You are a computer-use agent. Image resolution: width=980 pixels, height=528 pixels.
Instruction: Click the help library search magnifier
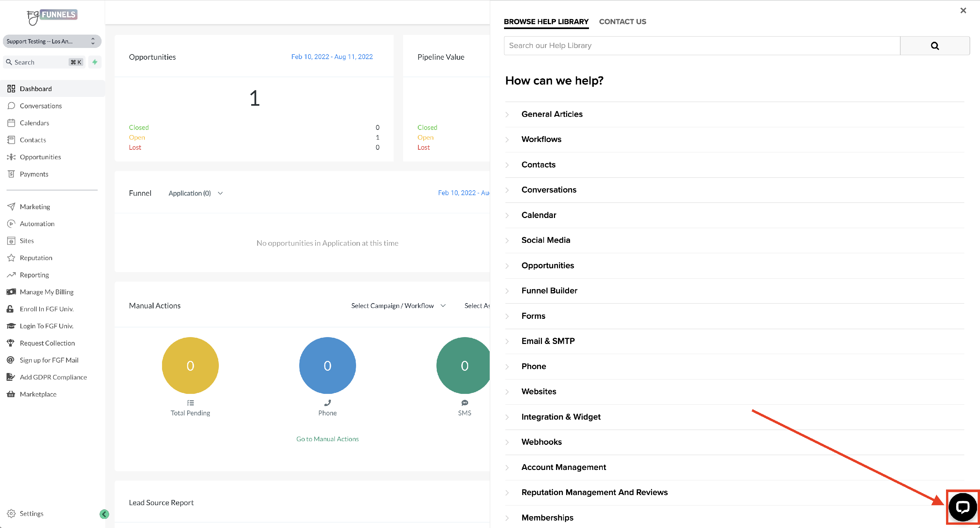[x=935, y=45]
